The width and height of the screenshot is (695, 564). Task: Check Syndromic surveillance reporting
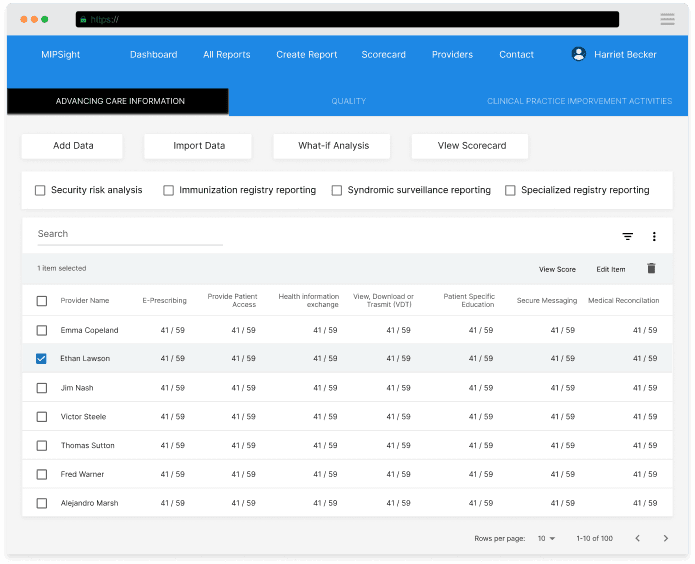click(x=337, y=190)
